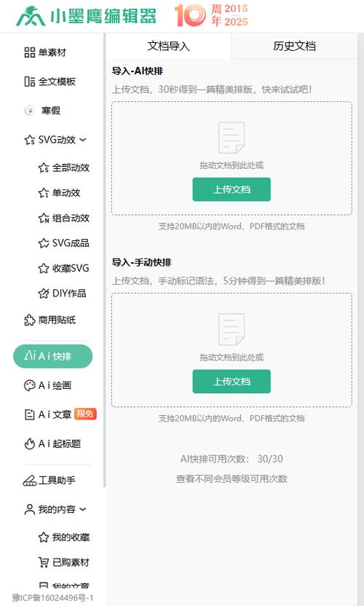Click 支持20MB note below AI快排 zone
The width and height of the screenshot is (364, 606).
(232, 226)
